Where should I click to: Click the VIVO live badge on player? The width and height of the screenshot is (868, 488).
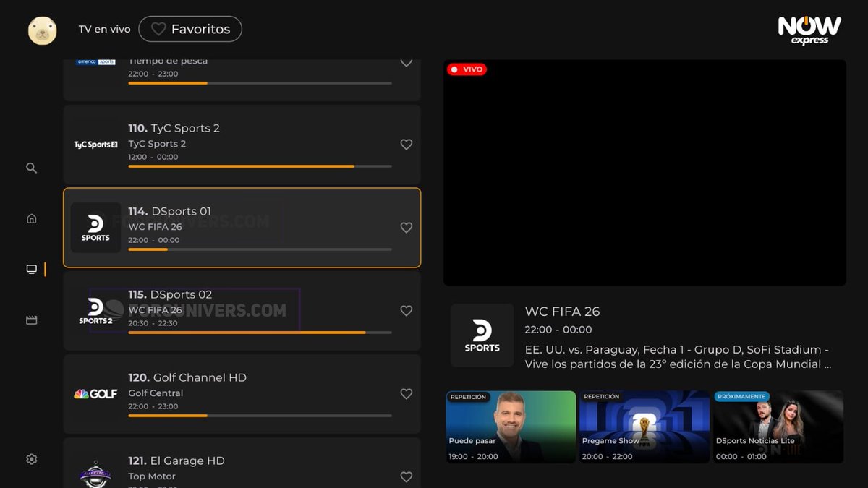[x=467, y=69]
